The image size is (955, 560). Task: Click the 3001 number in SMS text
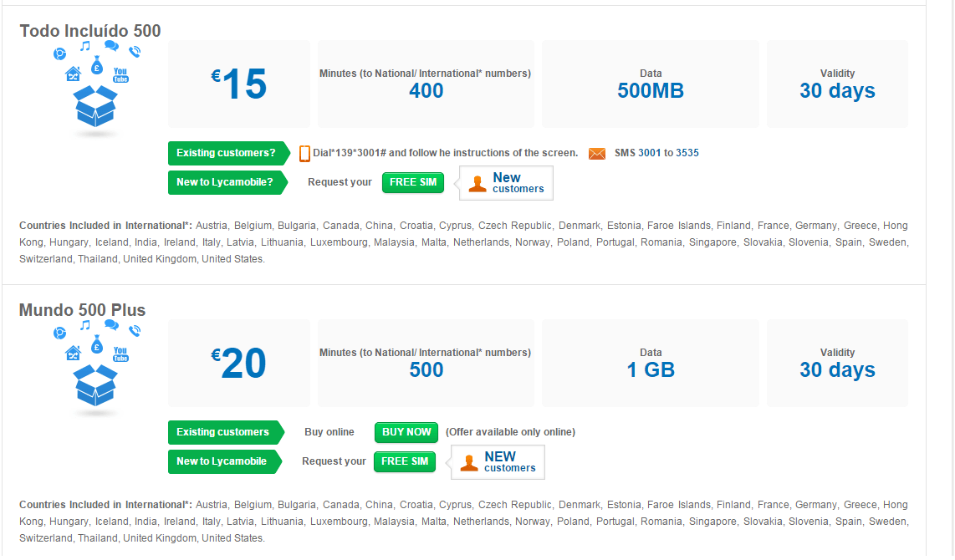click(x=649, y=154)
